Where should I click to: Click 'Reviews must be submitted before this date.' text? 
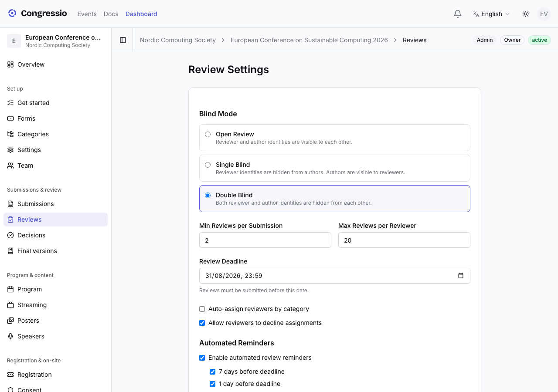254,291
